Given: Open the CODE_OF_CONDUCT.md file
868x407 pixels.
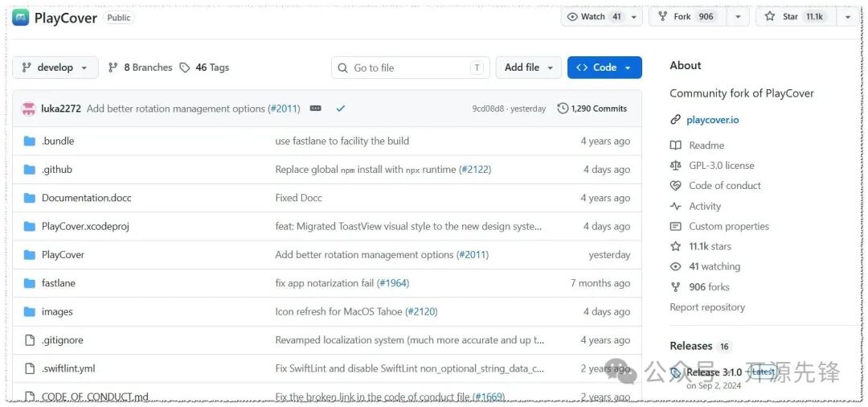Looking at the screenshot, I should [x=95, y=397].
